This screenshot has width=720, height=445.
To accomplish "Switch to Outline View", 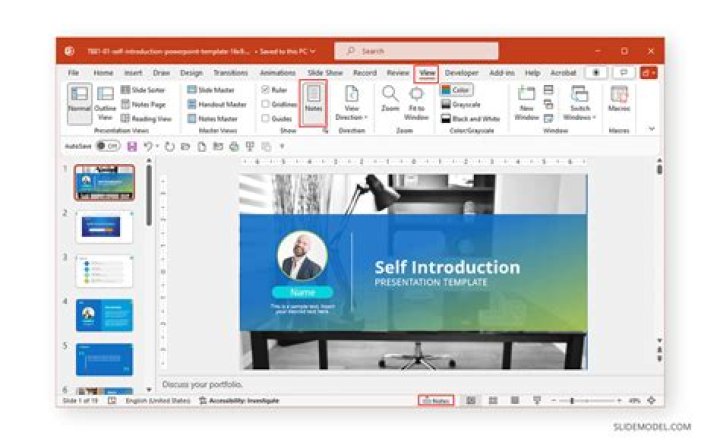I will click(x=105, y=102).
